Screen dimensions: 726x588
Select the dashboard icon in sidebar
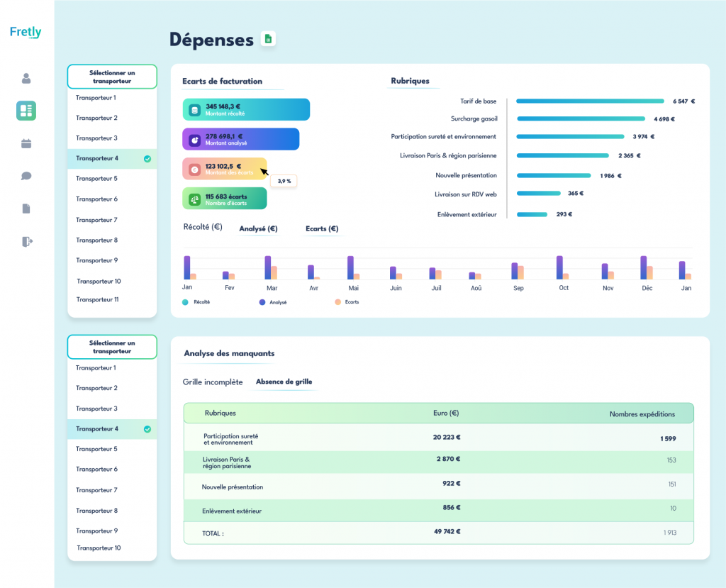pos(26,111)
